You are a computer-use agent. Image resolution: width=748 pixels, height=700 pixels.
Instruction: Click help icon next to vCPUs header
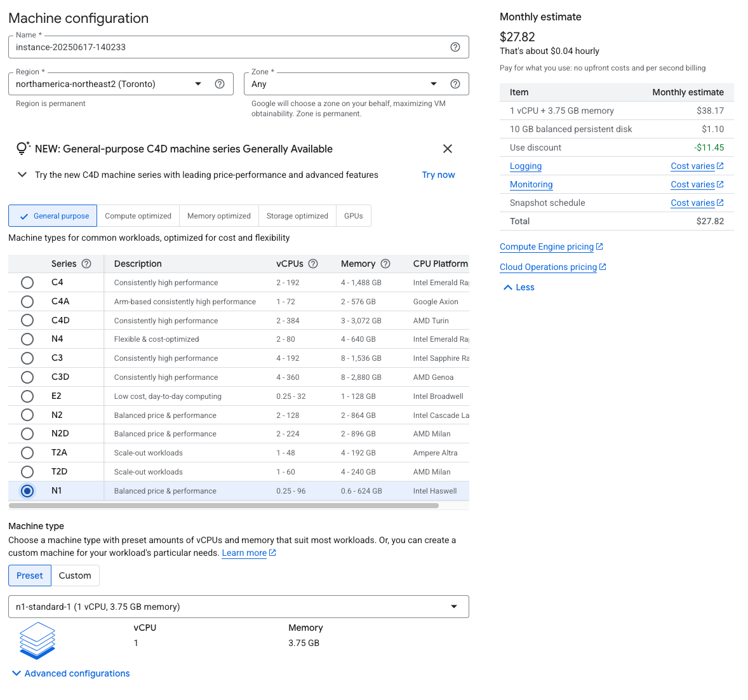point(313,264)
